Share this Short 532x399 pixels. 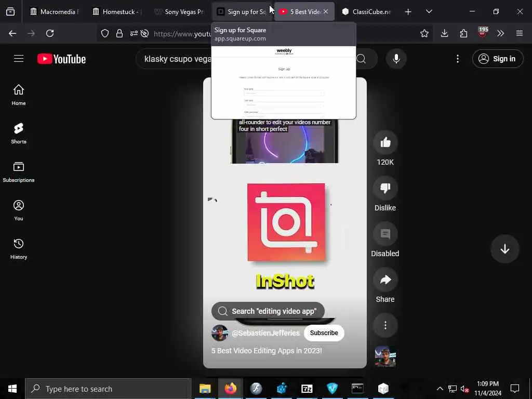point(385,280)
